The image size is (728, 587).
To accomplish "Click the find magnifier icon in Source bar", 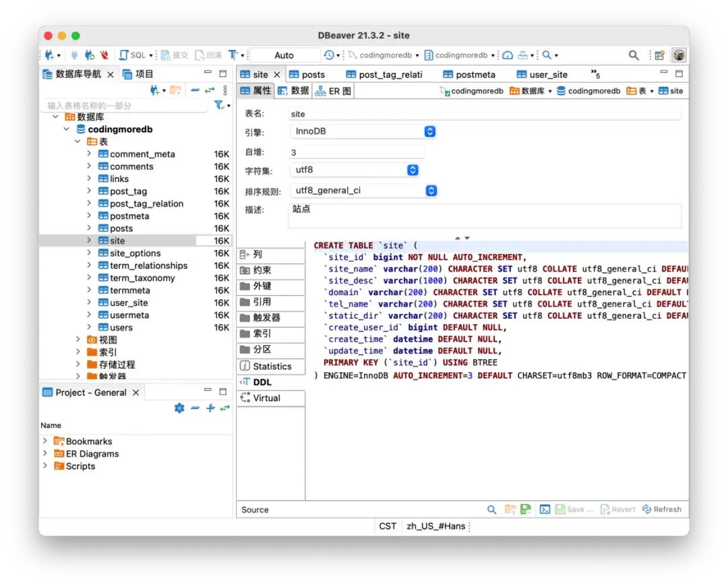I will (x=492, y=509).
